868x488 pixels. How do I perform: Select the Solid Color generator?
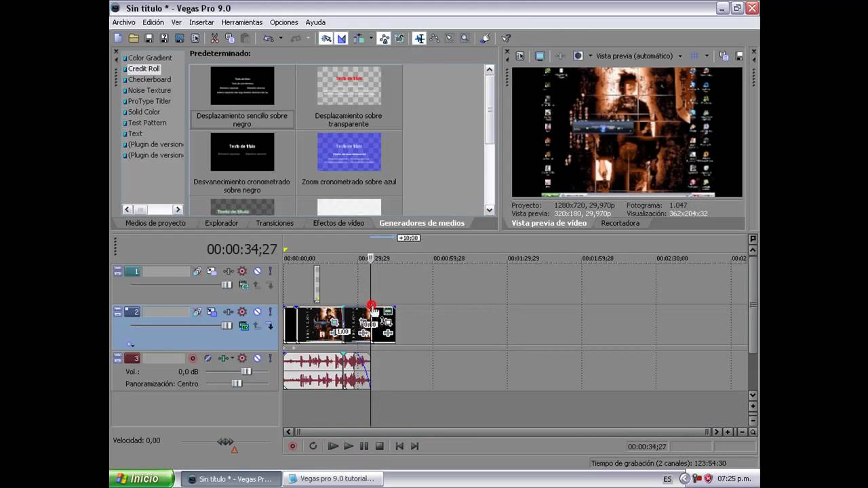tap(144, 112)
